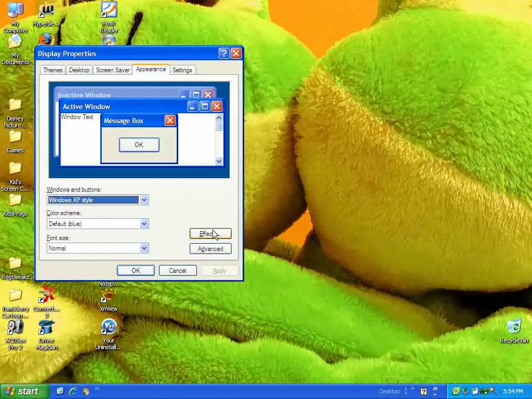Click the Font size label
Image resolution: width=532 pixels, height=399 pixels.
click(x=58, y=238)
